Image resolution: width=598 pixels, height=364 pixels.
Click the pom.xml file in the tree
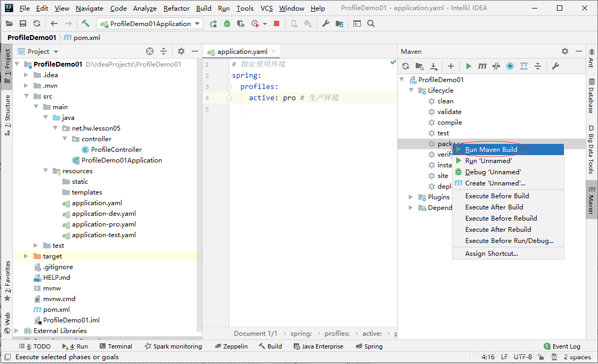(x=56, y=310)
